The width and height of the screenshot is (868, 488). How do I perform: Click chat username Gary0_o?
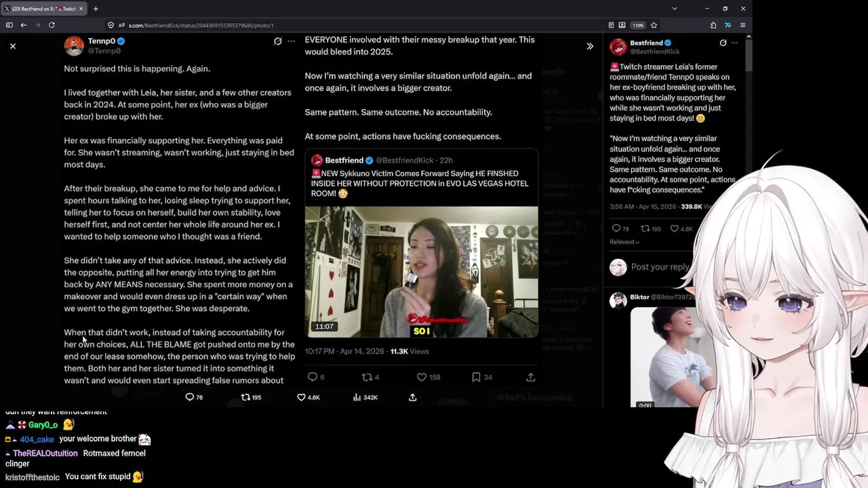pos(43,425)
